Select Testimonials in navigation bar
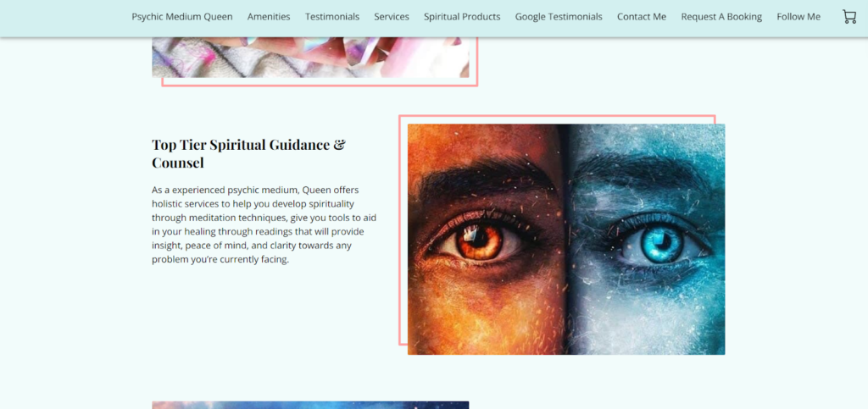Viewport: 868px width, 409px height. [332, 17]
